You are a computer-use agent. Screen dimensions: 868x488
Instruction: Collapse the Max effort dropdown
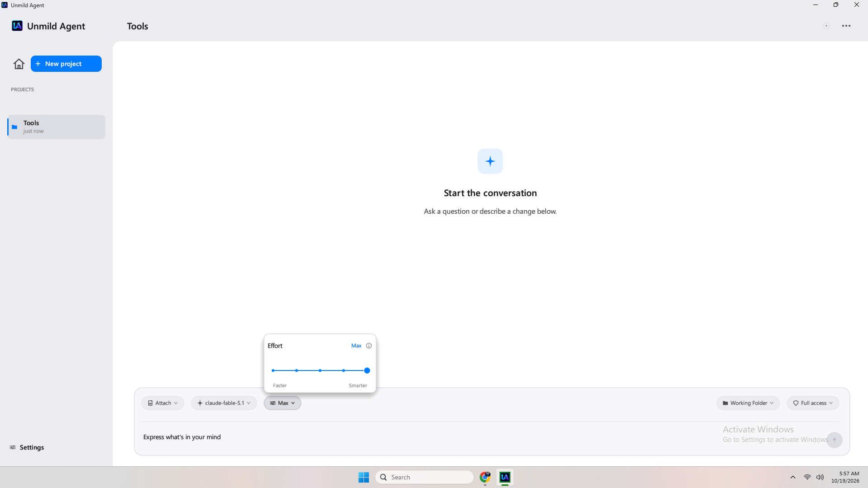click(283, 403)
